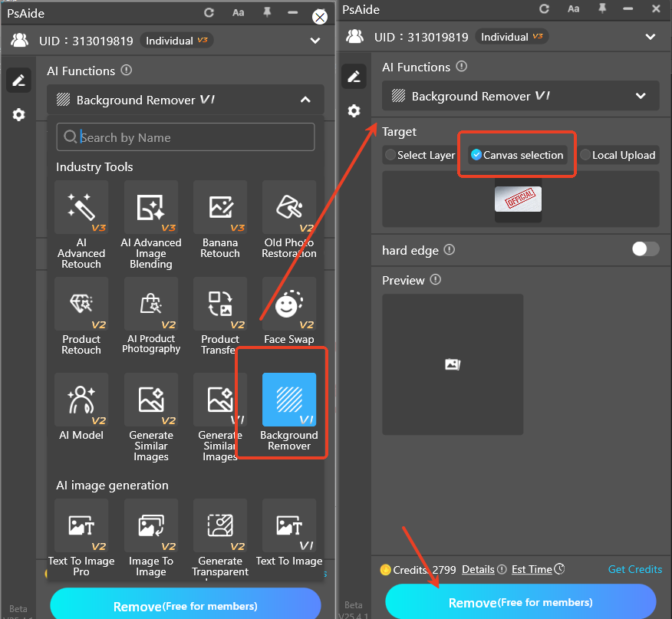The image size is (672, 619).
Task: Open the Old Photo Restoration tool
Action: [x=289, y=208]
